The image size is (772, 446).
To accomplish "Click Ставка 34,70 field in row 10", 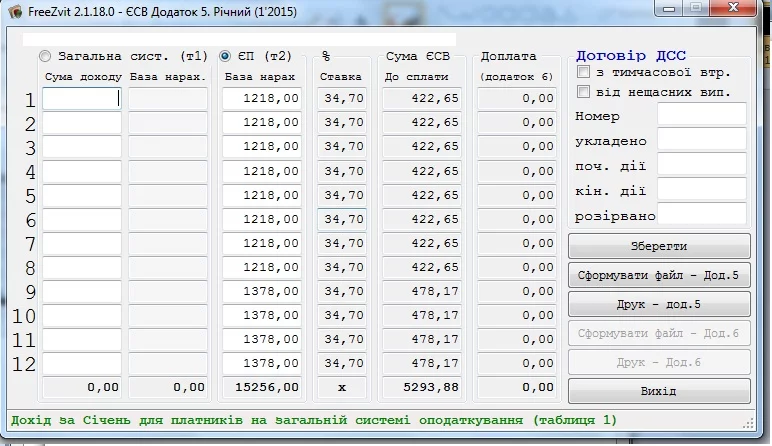I will (342, 316).
